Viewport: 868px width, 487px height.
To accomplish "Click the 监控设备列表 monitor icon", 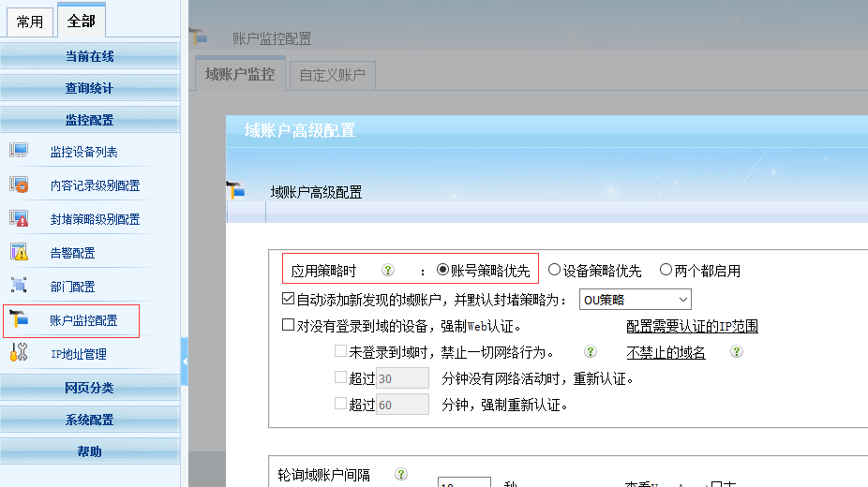I will (19, 152).
